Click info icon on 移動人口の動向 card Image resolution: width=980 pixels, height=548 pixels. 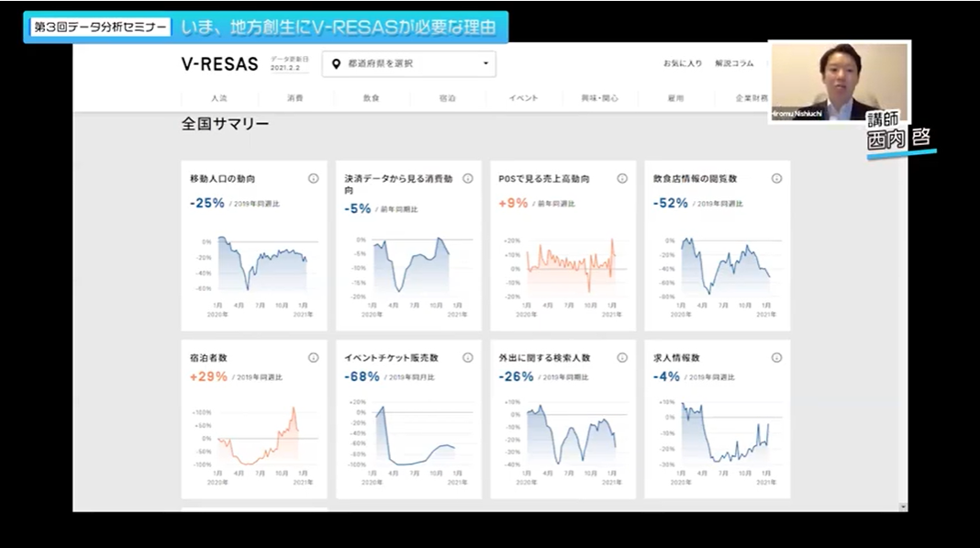pyautogui.click(x=313, y=178)
